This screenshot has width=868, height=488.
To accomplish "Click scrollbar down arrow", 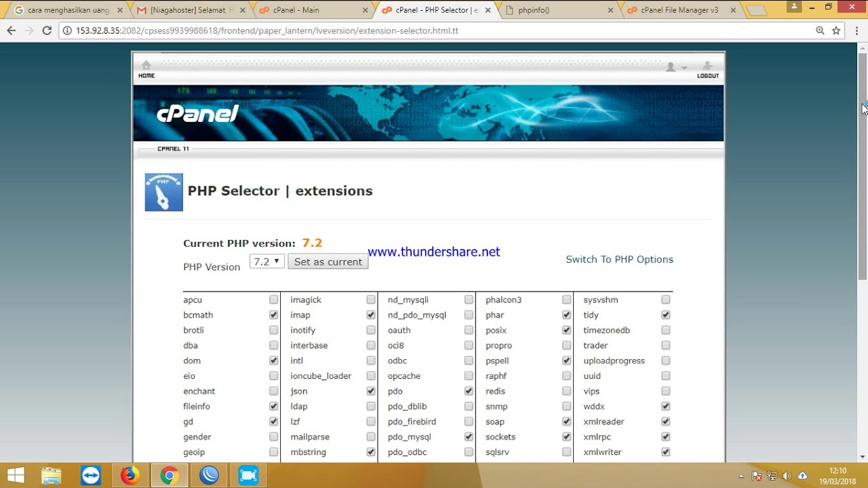I will pyautogui.click(x=863, y=457).
